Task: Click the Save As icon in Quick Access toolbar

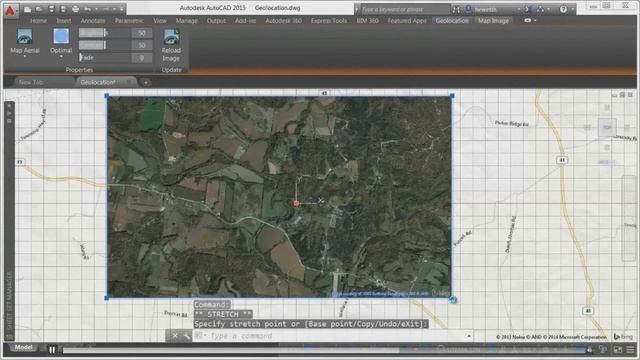Action: 63,9
